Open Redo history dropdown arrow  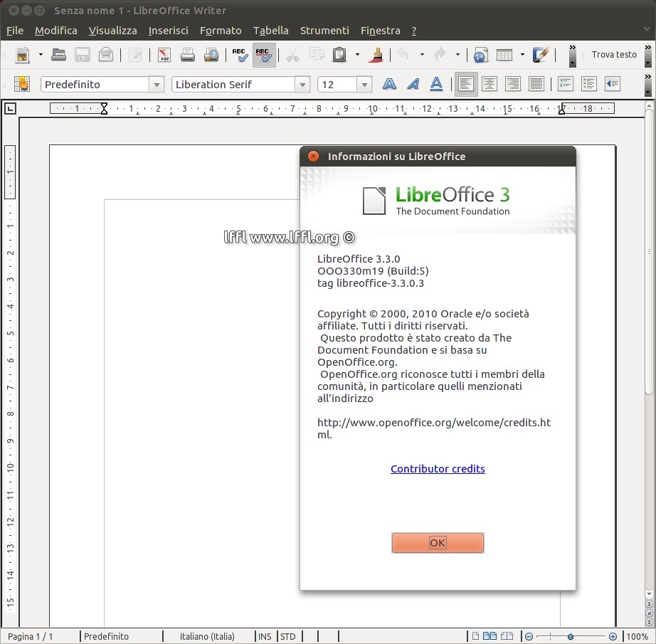click(x=457, y=55)
